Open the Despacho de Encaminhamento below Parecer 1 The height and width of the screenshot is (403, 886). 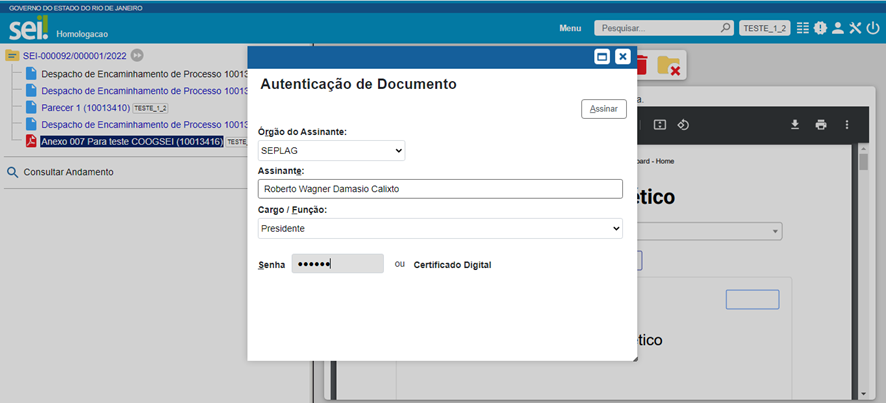pos(145,124)
